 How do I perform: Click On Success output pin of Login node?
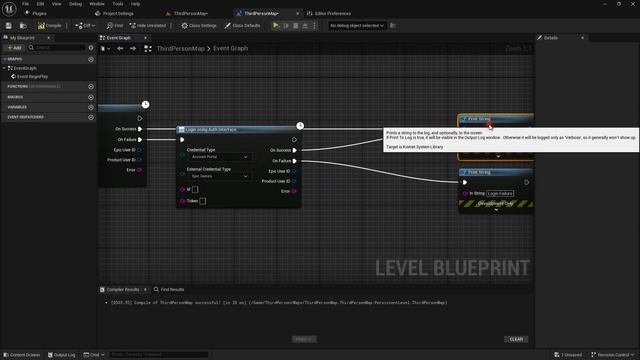tap(295, 150)
